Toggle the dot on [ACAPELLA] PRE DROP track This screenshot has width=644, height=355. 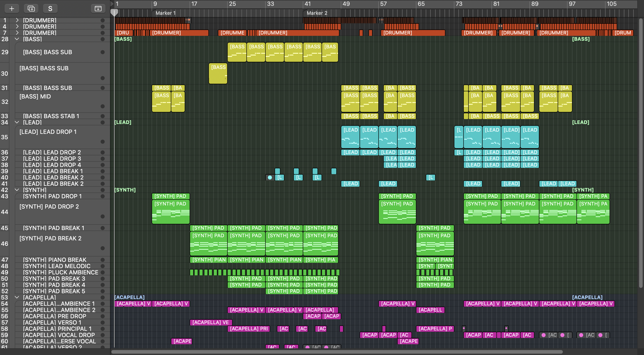(x=102, y=316)
